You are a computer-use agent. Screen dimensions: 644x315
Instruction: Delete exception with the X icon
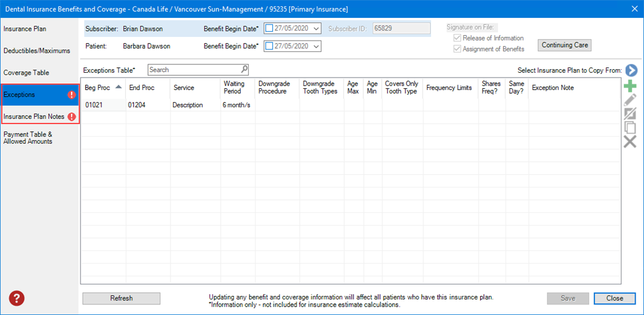(x=630, y=141)
